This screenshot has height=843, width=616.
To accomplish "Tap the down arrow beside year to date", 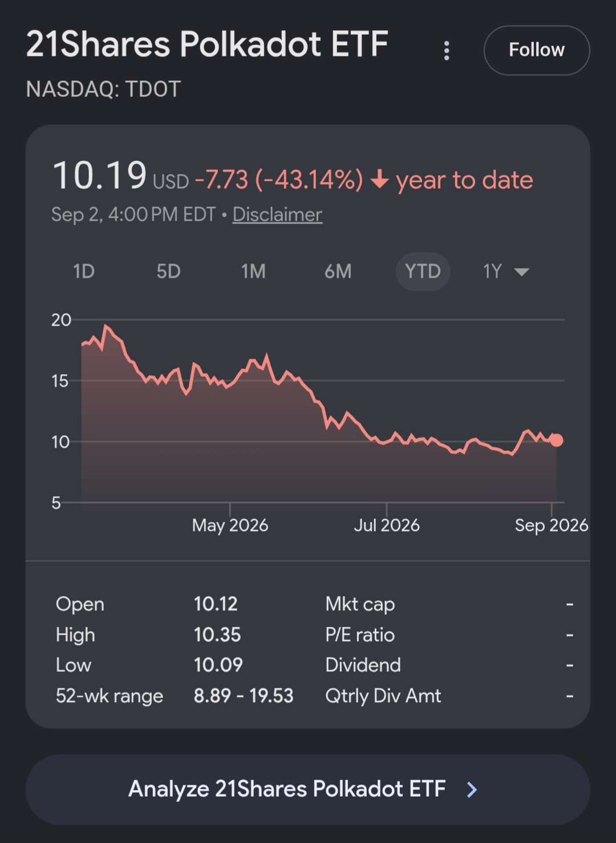I will click(x=379, y=180).
